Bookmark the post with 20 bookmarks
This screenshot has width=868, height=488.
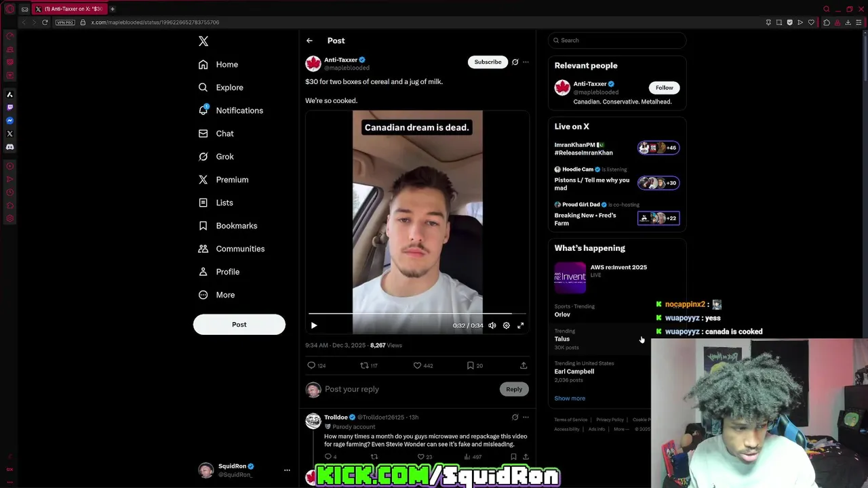tap(470, 365)
